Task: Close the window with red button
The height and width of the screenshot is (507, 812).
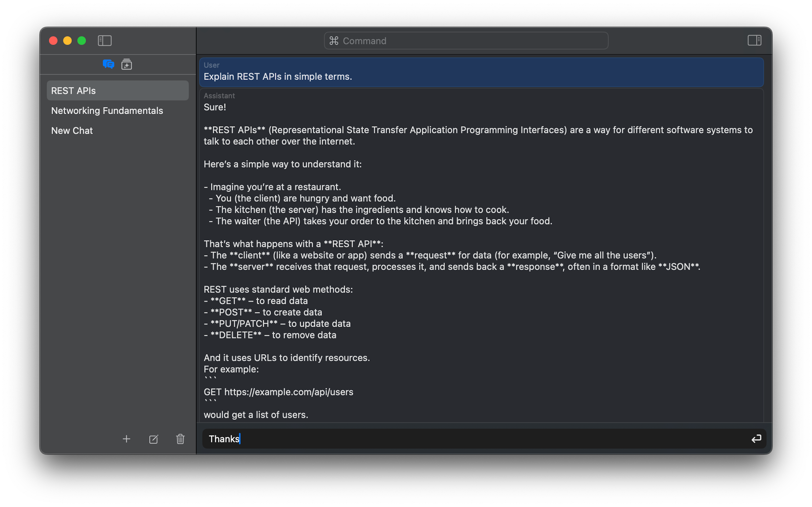Action: pyautogui.click(x=53, y=41)
